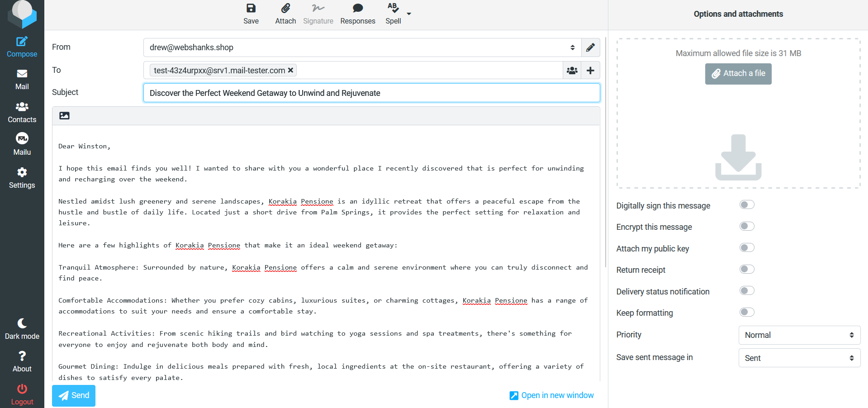
Task: Go to the Mail inbox
Action: (22, 80)
